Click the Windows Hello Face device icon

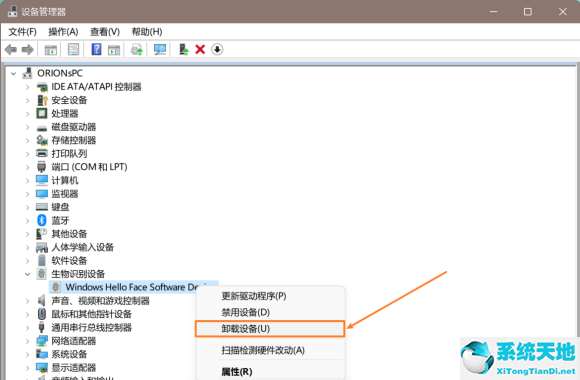(55, 287)
